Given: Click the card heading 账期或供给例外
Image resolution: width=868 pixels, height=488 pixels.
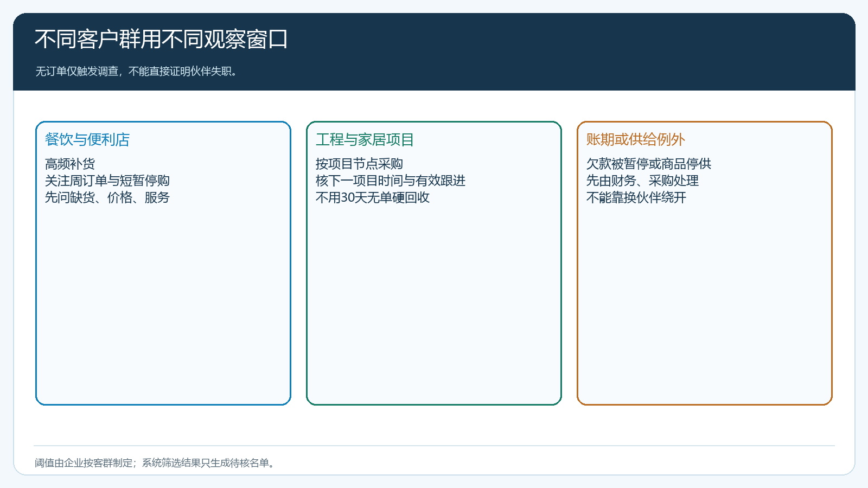Looking at the screenshot, I should (x=635, y=139).
